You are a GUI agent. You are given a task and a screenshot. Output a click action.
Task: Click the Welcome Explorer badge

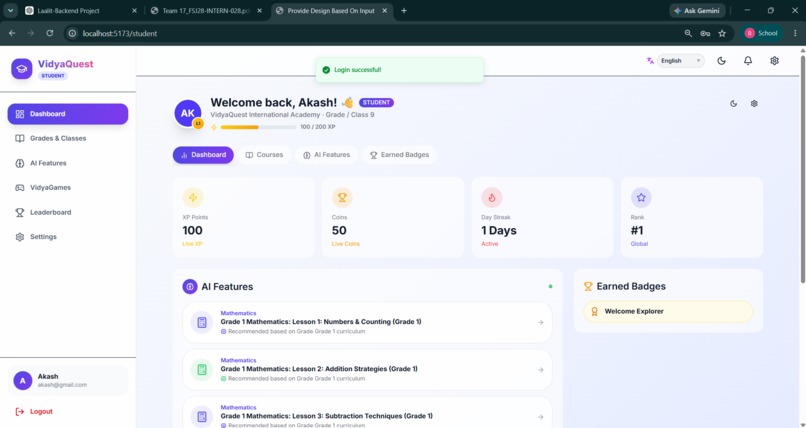coord(668,311)
